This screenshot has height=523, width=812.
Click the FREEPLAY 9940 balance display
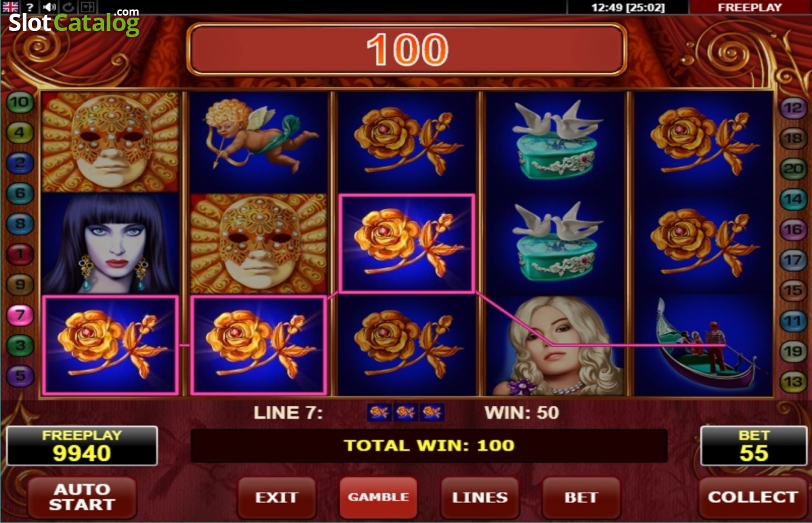click(82, 446)
